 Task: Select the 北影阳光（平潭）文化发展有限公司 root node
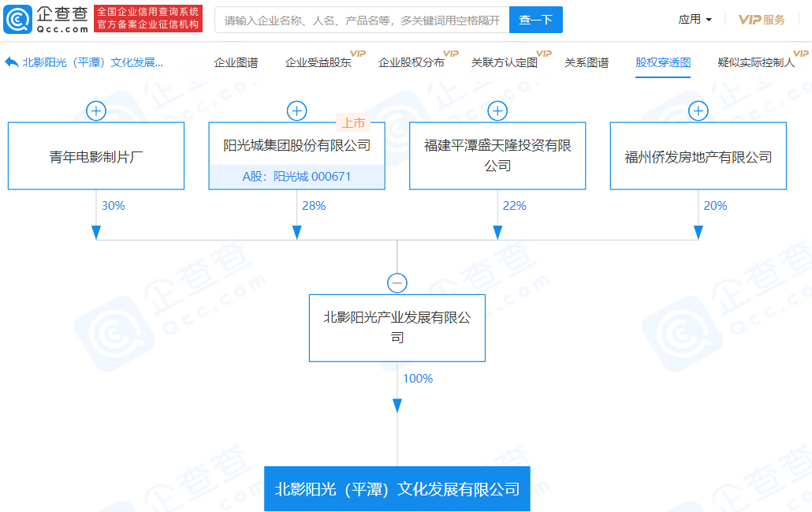click(x=397, y=489)
